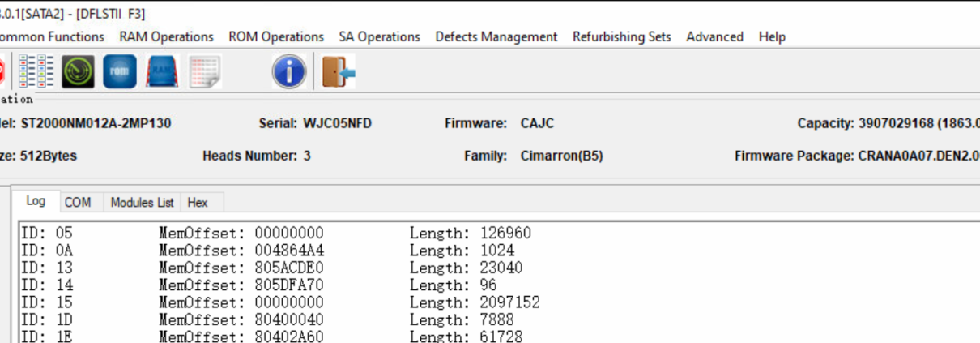Click the ID 15 log entry line
The image size is (980, 343).
280,302
